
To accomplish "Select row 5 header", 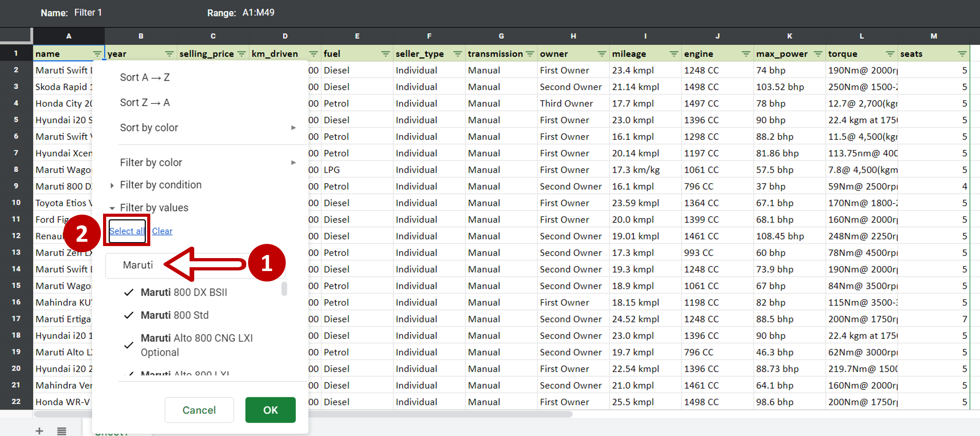I will pyautogui.click(x=16, y=120).
